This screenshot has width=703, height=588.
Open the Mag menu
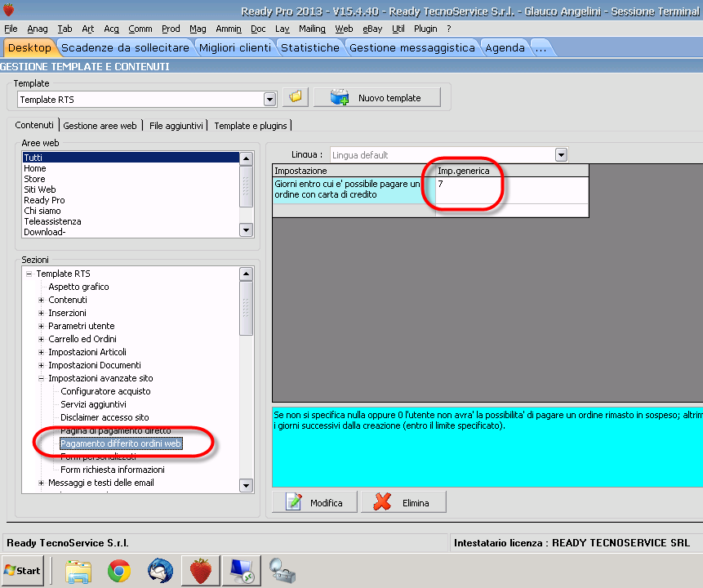198,29
